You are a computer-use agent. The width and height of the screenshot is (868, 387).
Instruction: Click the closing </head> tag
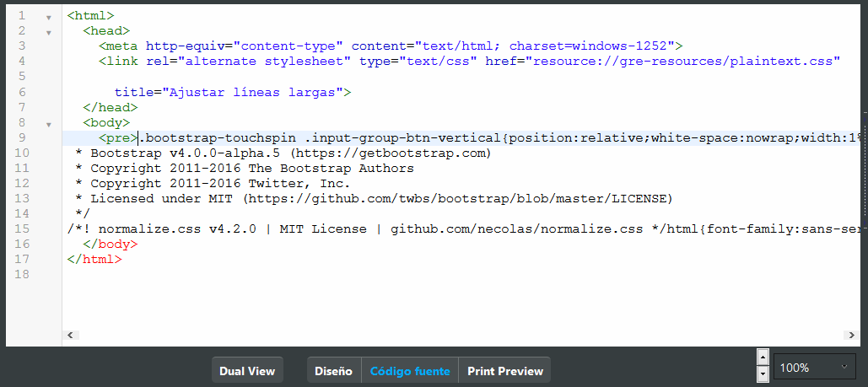coord(111,107)
